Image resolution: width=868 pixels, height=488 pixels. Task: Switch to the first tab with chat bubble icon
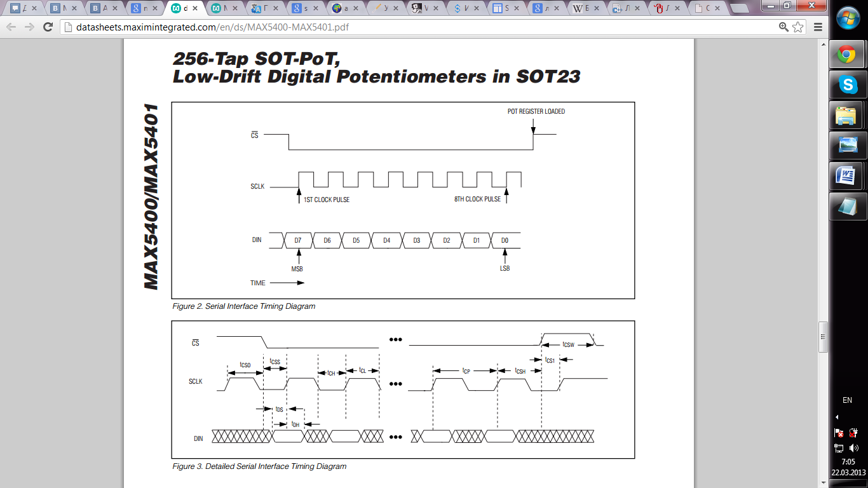22,8
